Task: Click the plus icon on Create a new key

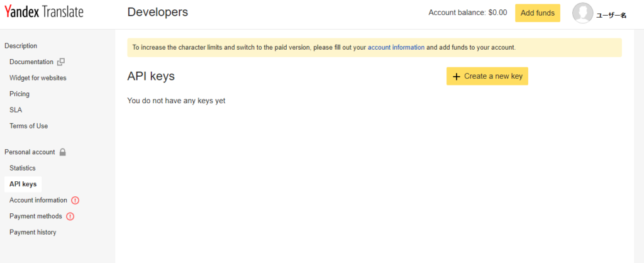Action: 457,76
